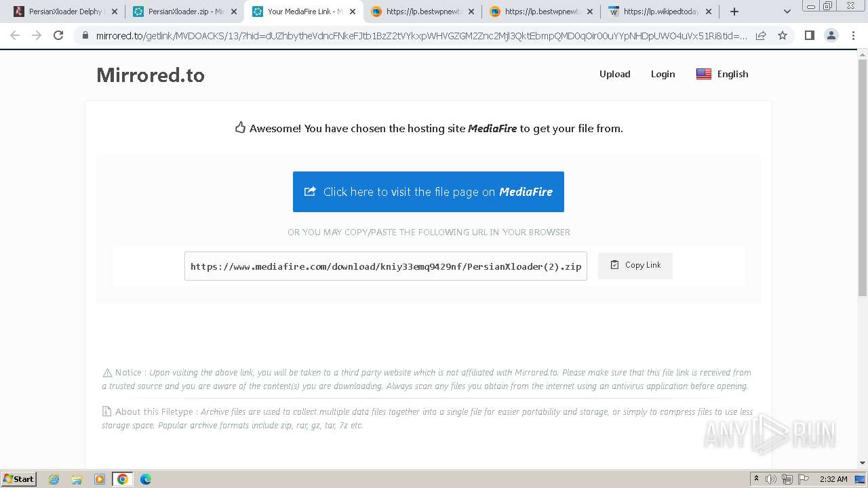Screen dimensions: 868x488
Task: Open Windows Media Player from taskbar
Action: (x=100, y=479)
